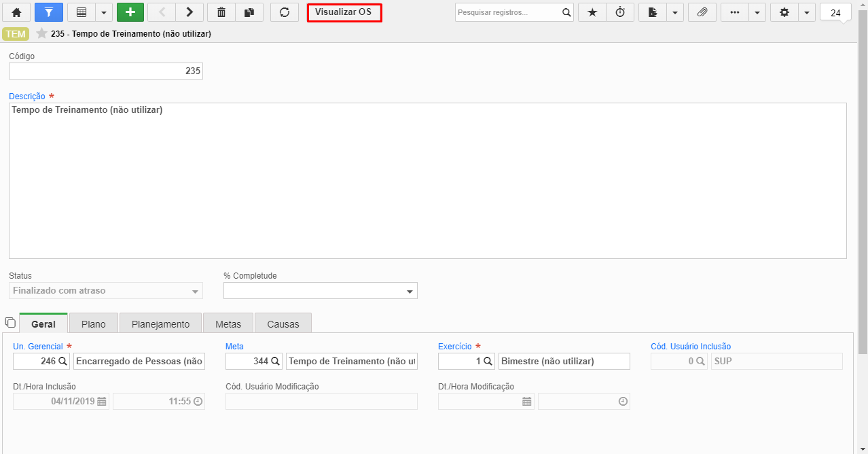The height and width of the screenshot is (454, 868).
Task: Expand dropdown arrow beside grid view button
Action: click(x=104, y=12)
